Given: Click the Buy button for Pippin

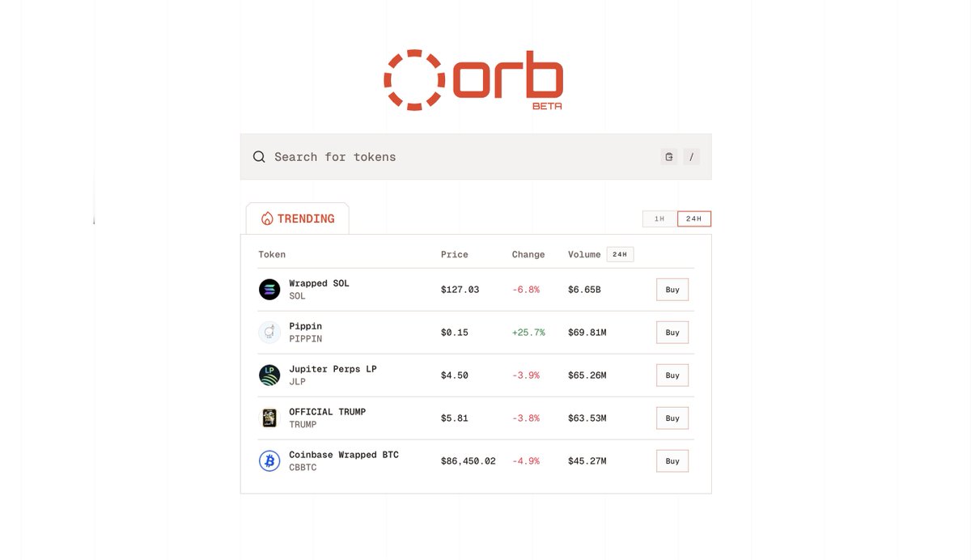Looking at the screenshot, I should [672, 332].
